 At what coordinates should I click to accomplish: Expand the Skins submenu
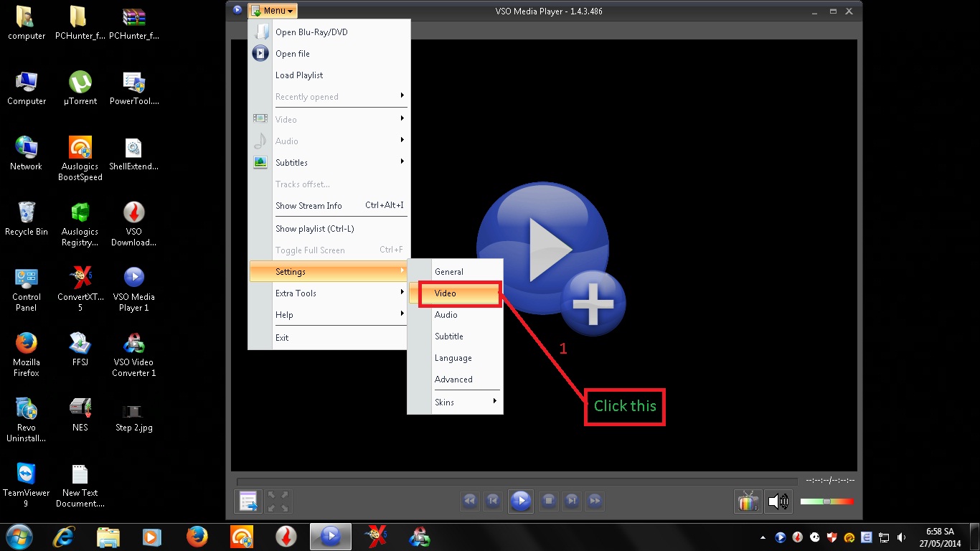[455, 402]
